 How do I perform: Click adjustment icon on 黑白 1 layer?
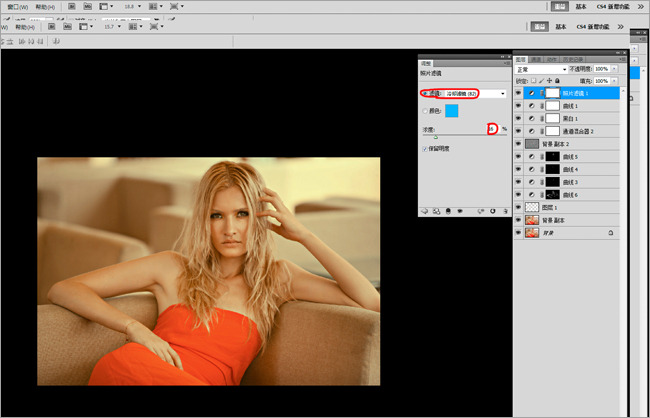pyautogui.click(x=532, y=119)
